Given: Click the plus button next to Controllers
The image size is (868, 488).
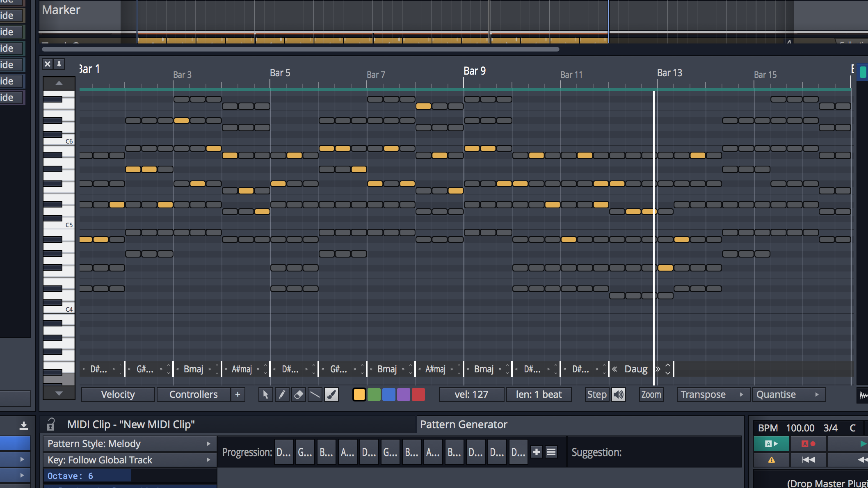Looking at the screenshot, I should (238, 395).
